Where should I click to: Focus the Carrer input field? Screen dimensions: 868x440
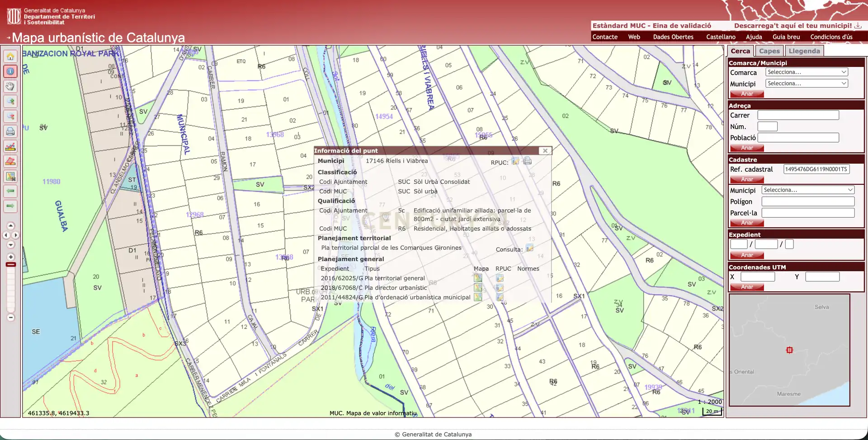798,115
